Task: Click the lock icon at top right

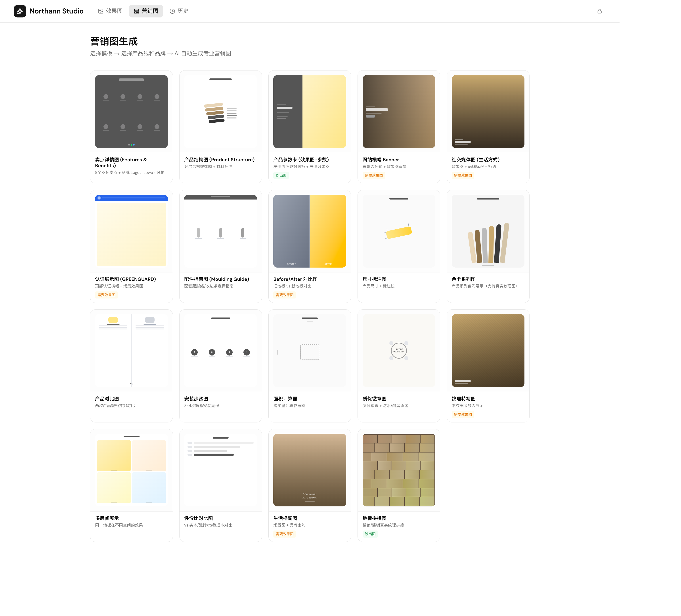Action: click(x=599, y=11)
